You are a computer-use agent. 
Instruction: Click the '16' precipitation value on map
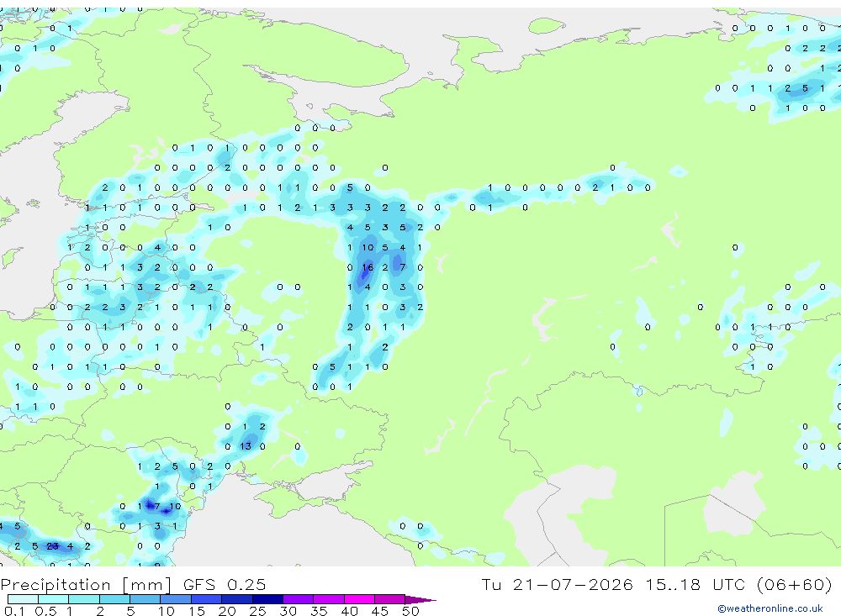tap(368, 267)
